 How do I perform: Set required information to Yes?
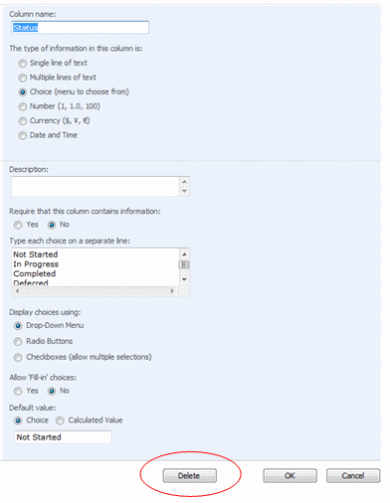(18, 225)
